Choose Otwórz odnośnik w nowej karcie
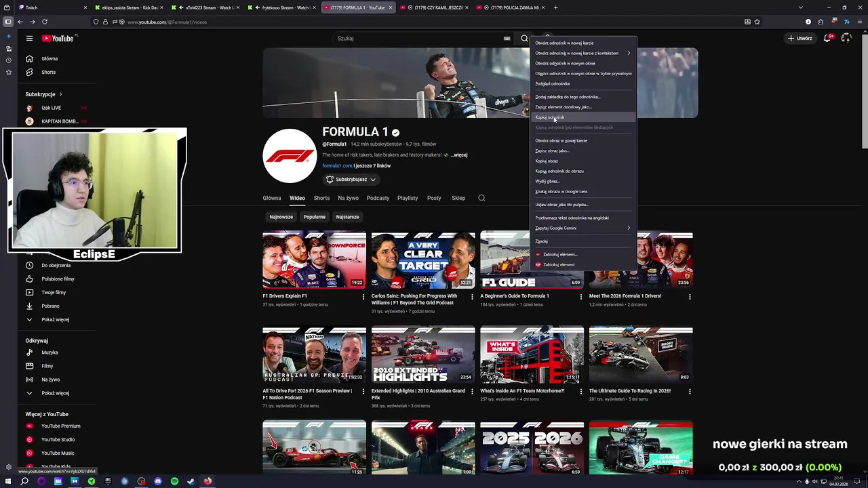 [583, 43]
